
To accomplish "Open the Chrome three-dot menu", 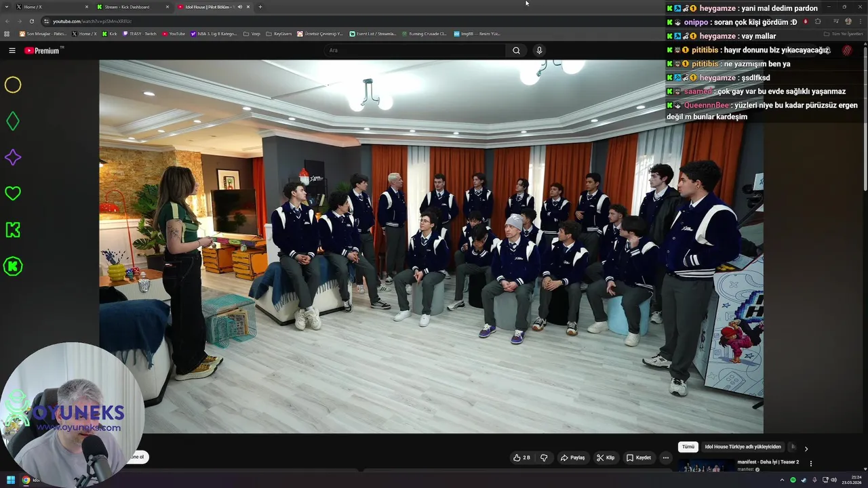I will [x=860, y=21].
